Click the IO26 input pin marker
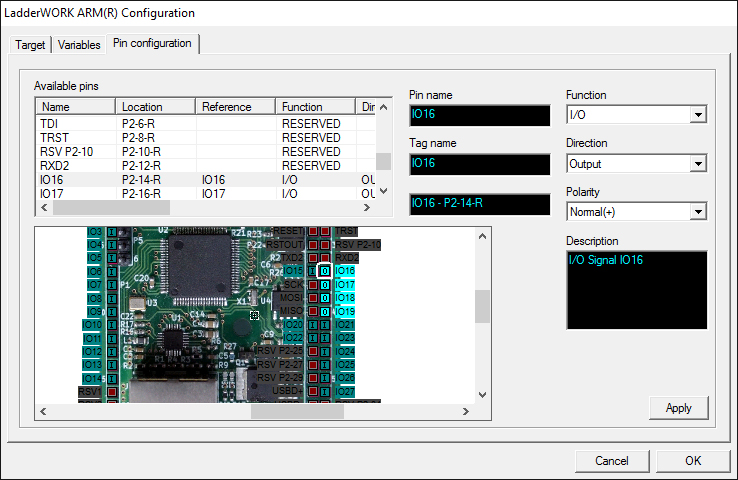 [x=325, y=378]
